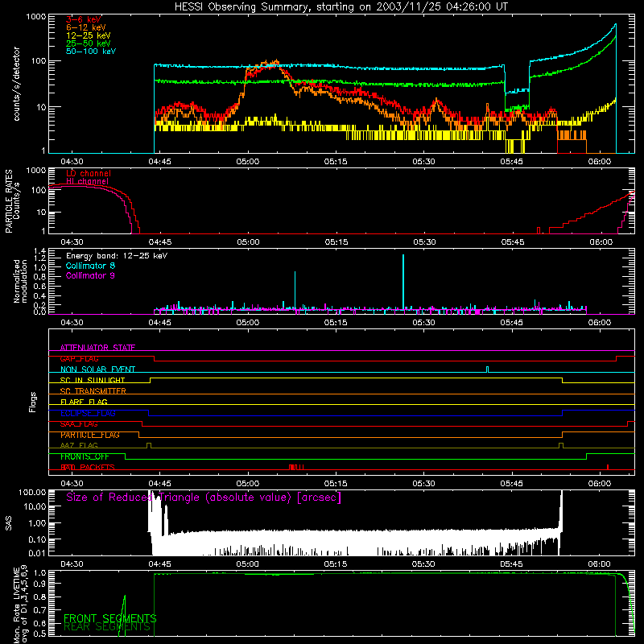Click the HESSI Observing Summary title text

[x=341, y=6]
